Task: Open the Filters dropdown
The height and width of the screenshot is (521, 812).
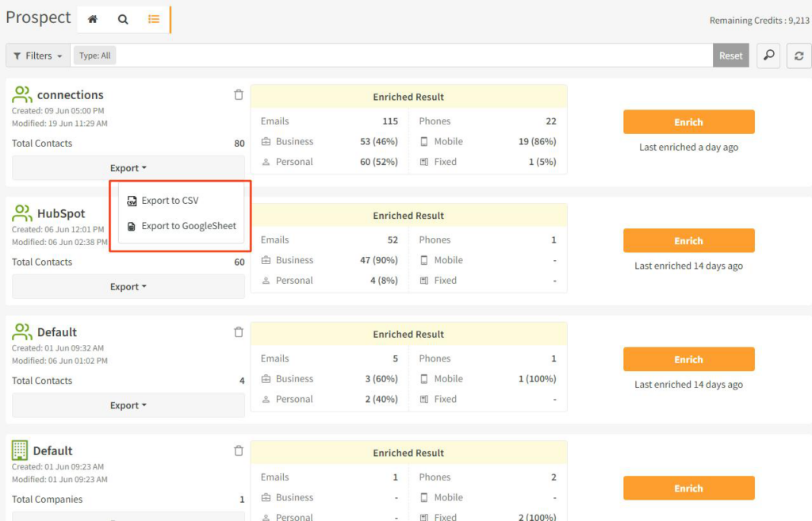Action: coord(36,56)
